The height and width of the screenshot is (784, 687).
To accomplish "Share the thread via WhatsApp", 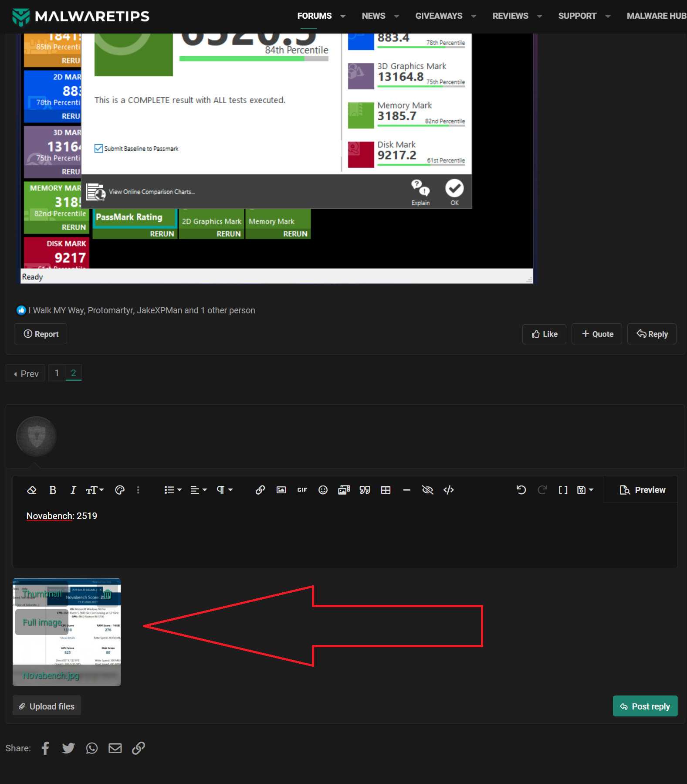I will pos(92,748).
